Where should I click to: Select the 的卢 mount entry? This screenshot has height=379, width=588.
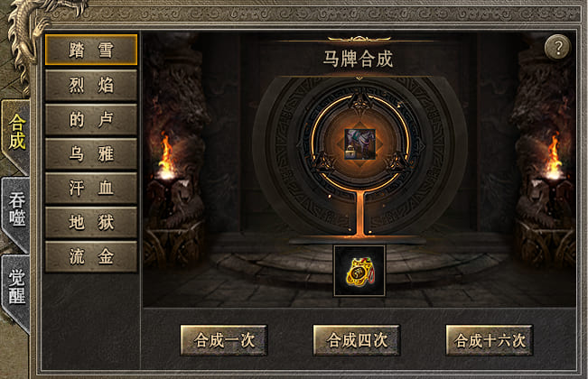[x=91, y=119]
